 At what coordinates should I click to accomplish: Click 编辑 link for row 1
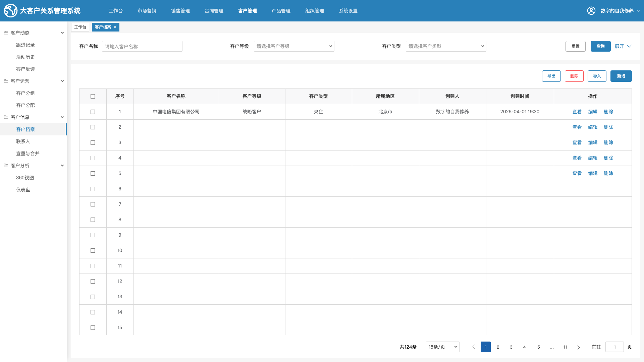click(x=593, y=112)
